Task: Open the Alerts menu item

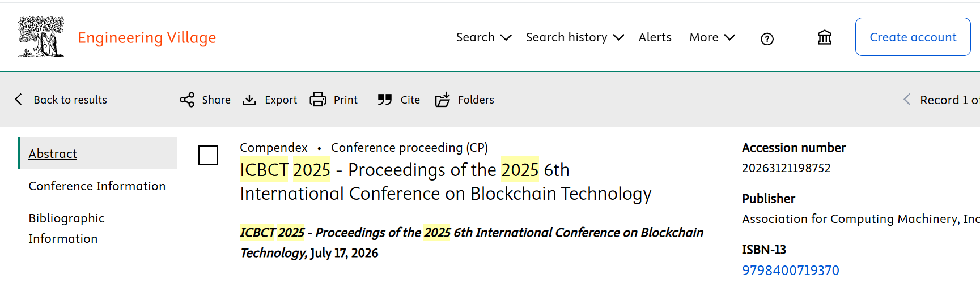Action: 655,37
